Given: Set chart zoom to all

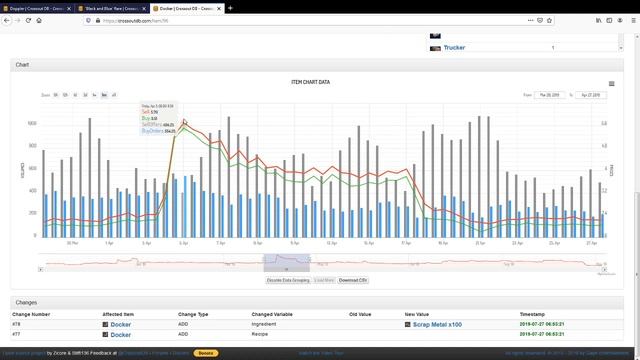Looking at the screenshot, I should (x=114, y=95).
